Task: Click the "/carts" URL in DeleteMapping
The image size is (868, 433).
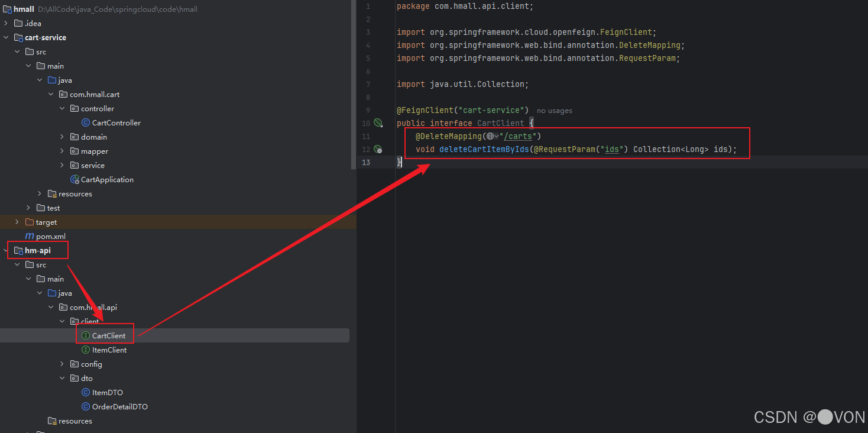Action: pos(519,136)
